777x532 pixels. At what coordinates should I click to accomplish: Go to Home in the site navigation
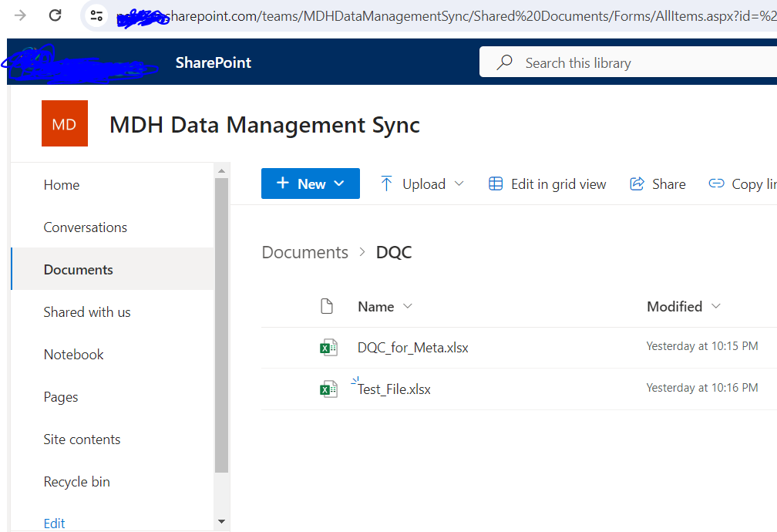62,185
